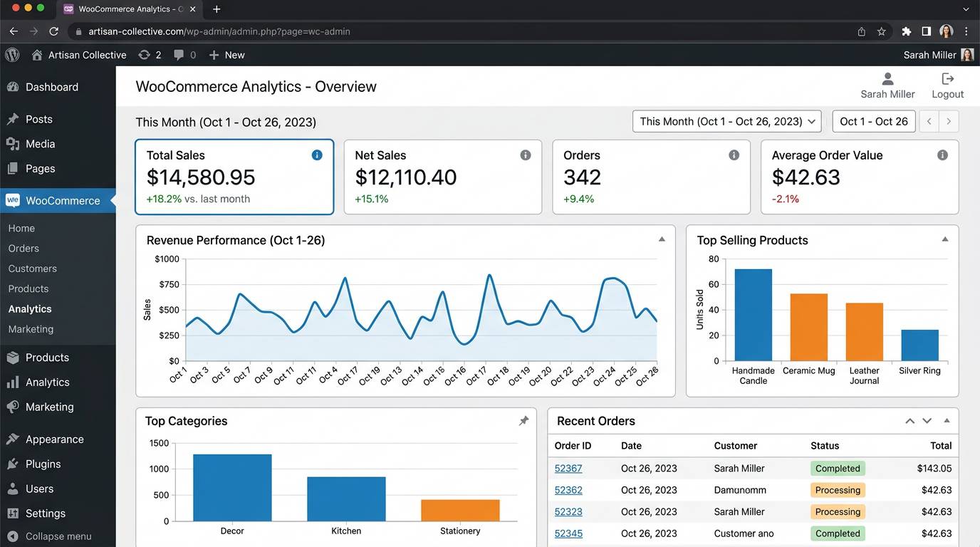Move Recent Orders panel down
The image size is (980, 547).
927,421
